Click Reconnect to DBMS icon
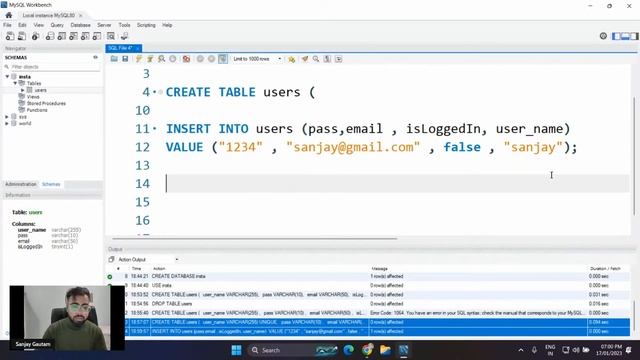This screenshot has width=640, height=360. [x=124, y=36]
